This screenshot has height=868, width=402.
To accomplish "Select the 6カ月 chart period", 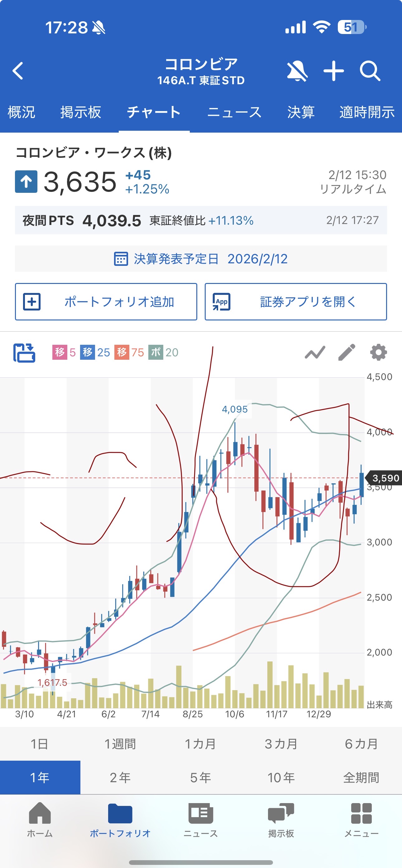I will click(361, 744).
